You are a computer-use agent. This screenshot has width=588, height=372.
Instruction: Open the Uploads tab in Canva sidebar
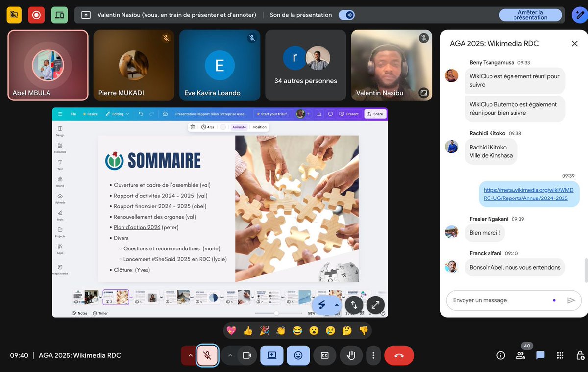60,198
